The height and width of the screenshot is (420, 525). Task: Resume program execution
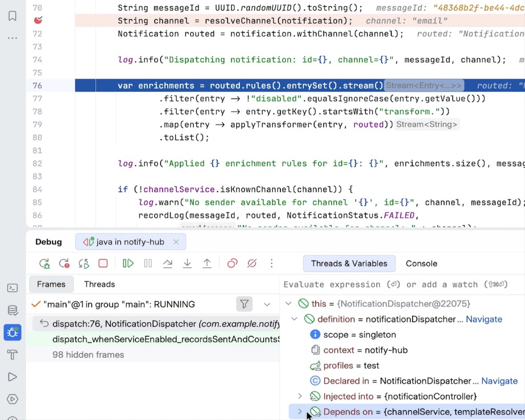click(x=128, y=264)
